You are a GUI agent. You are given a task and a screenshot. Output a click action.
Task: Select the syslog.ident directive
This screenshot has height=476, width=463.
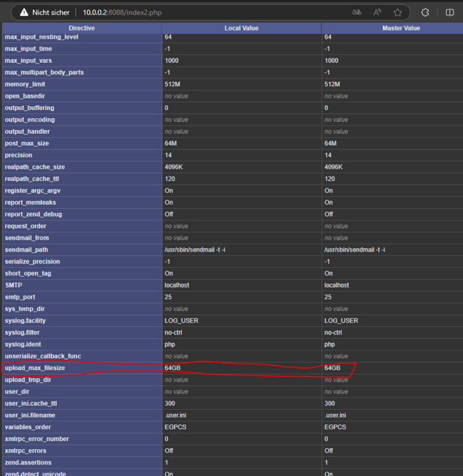click(23, 345)
